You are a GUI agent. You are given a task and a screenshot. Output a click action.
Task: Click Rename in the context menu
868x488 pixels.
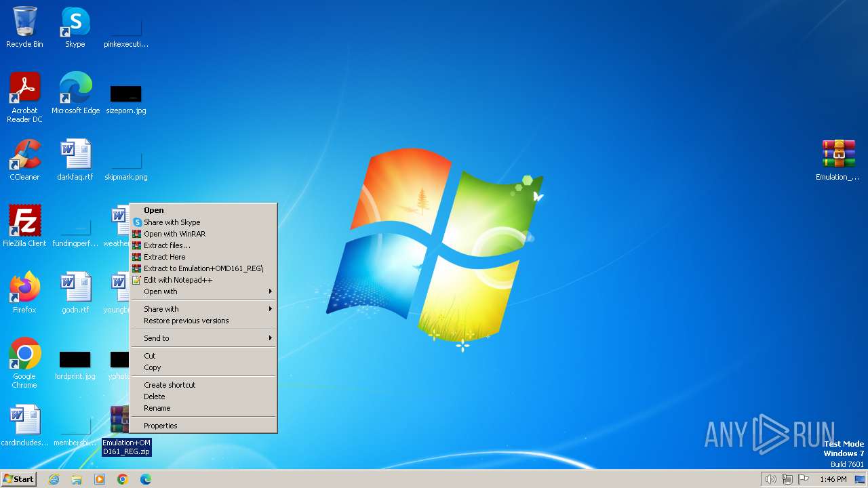point(203,408)
